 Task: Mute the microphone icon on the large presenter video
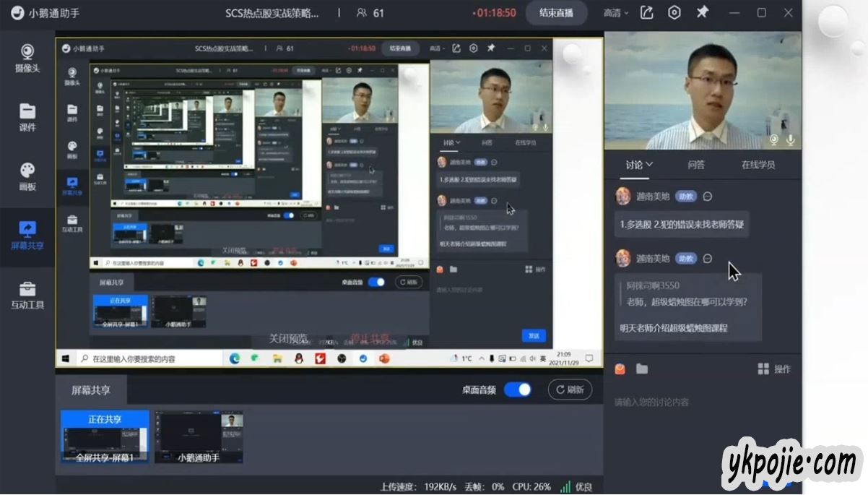(x=791, y=139)
